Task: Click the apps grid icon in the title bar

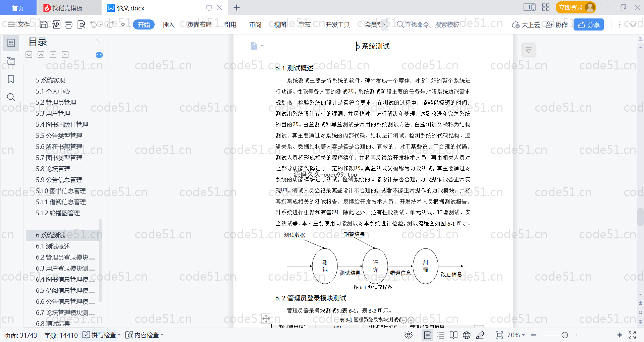Action: coord(546,7)
